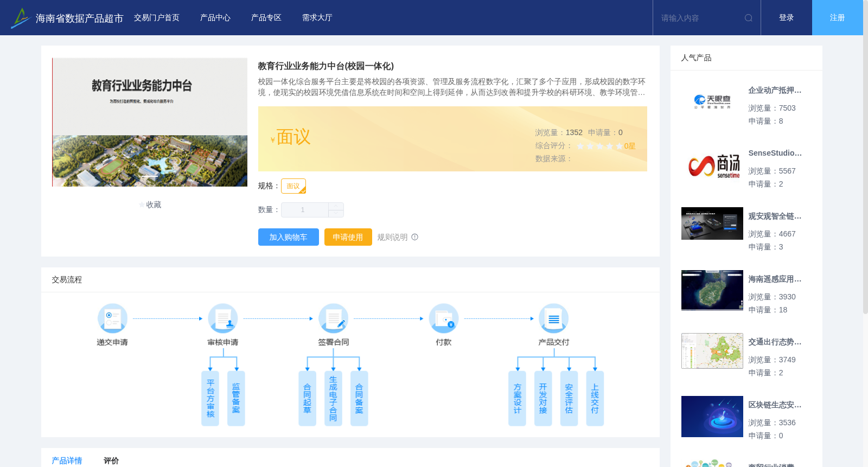
Task: Open 交易门户首页 in the navigation bar
Action: pyautogui.click(x=157, y=18)
